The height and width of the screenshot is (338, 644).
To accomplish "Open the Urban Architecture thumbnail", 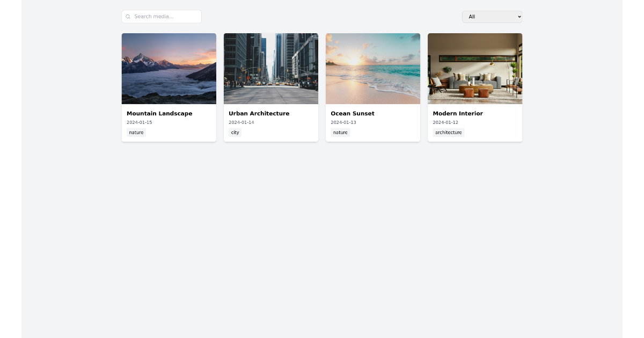I will pyautogui.click(x=270, y=68).
